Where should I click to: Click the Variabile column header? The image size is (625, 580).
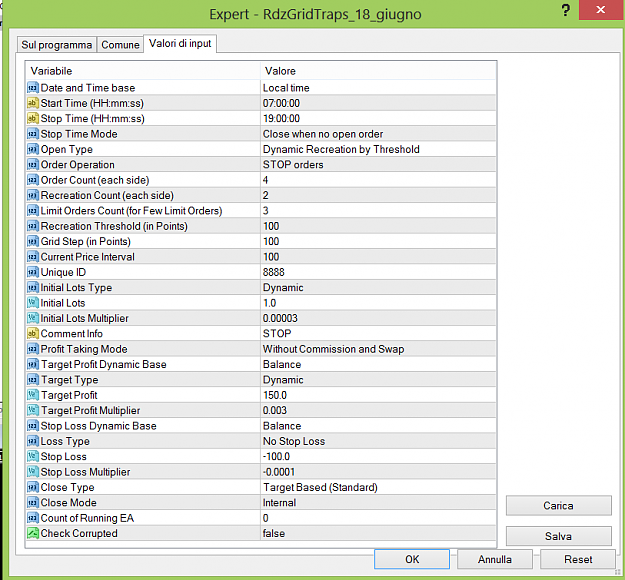pyautogui.click(x=143, y=71)
